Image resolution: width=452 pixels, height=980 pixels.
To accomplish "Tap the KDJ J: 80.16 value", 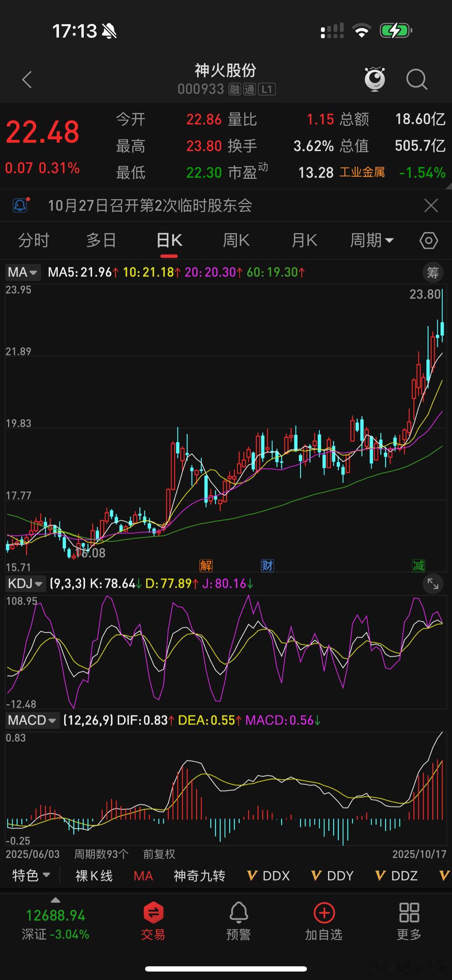I will 227,583.
